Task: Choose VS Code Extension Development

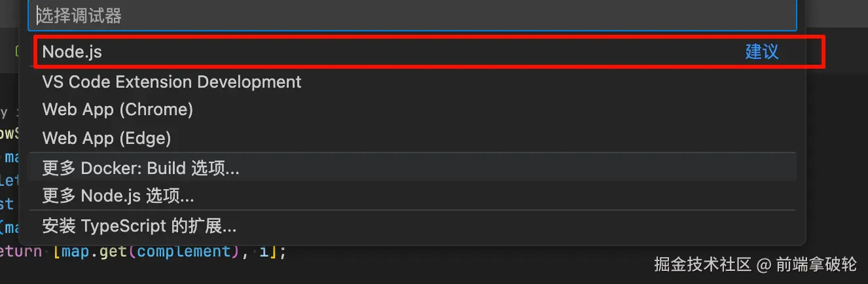Action: click(x=172, y=82)
